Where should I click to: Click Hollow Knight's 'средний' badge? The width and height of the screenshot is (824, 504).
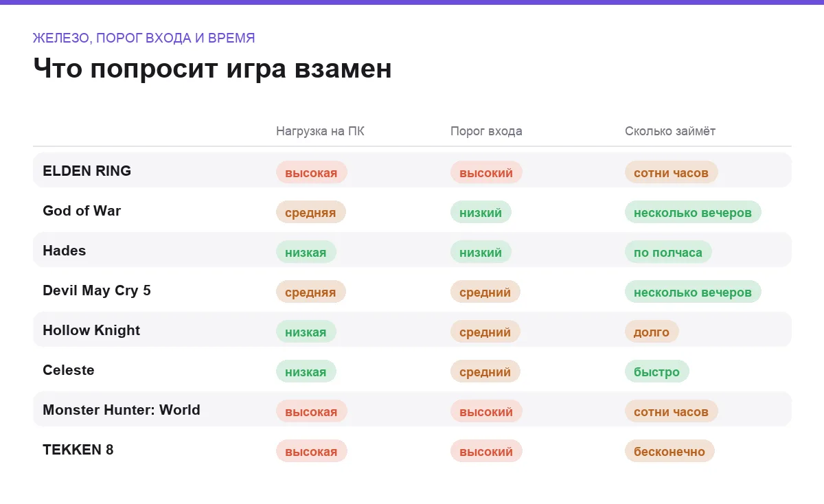point(485,332)
